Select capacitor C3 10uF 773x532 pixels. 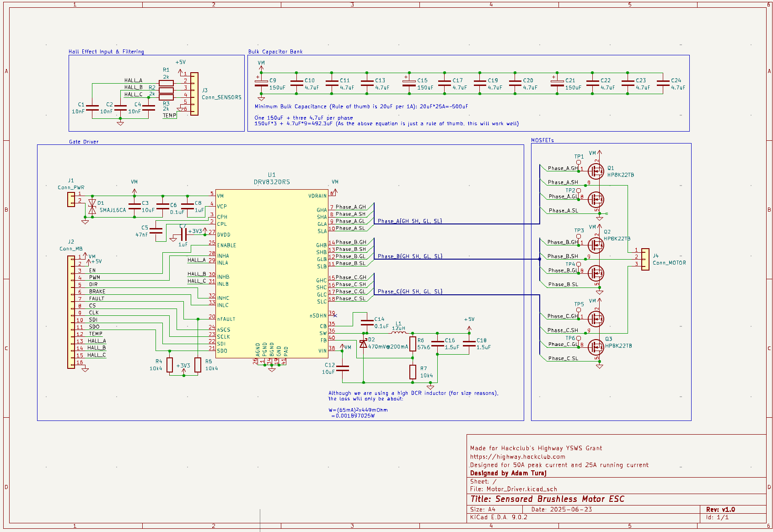click(134, 206)
